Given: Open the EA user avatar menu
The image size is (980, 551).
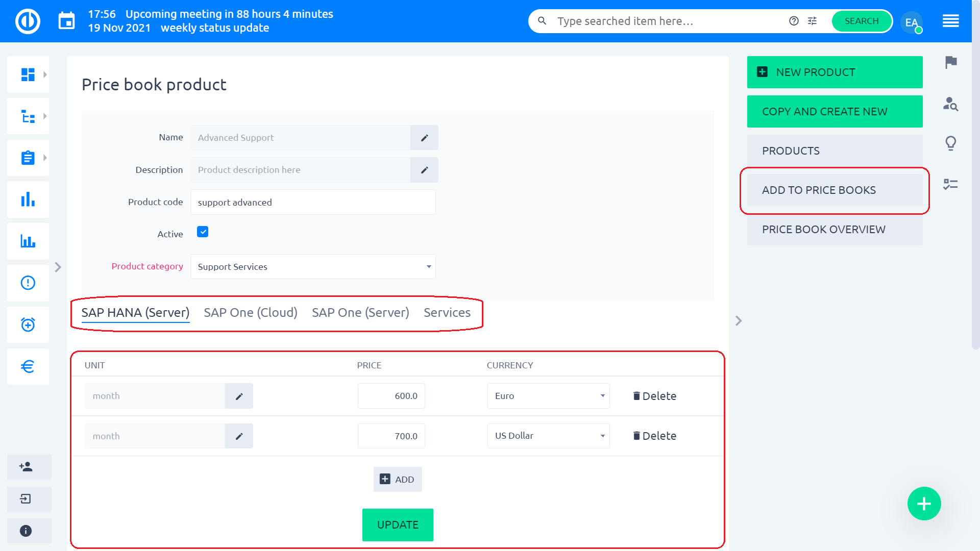Looking at the screenshot, I should point(912,22).
